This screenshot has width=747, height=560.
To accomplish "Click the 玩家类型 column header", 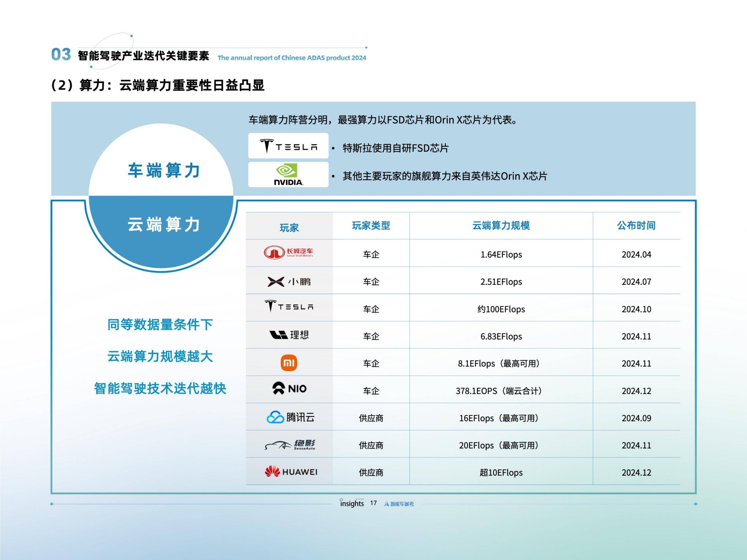I will pos(371,225).
